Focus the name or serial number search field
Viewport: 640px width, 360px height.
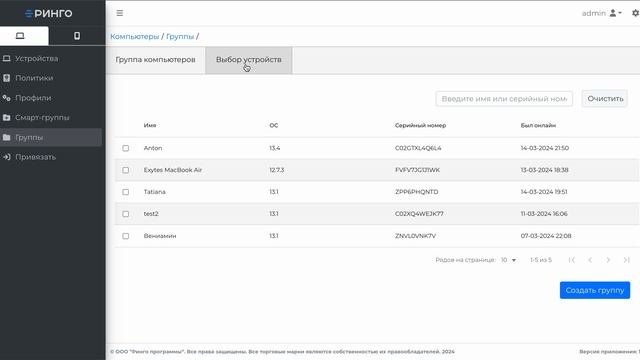(504, 99)
